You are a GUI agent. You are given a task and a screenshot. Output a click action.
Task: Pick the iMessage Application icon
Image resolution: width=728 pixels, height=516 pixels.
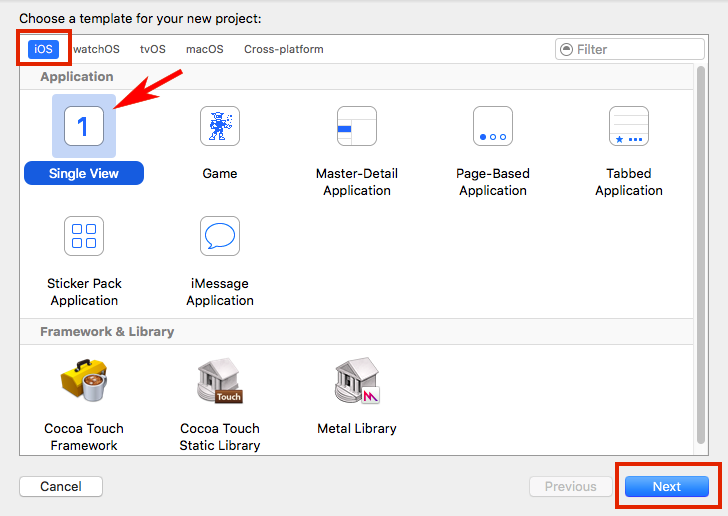coord(220,236)
